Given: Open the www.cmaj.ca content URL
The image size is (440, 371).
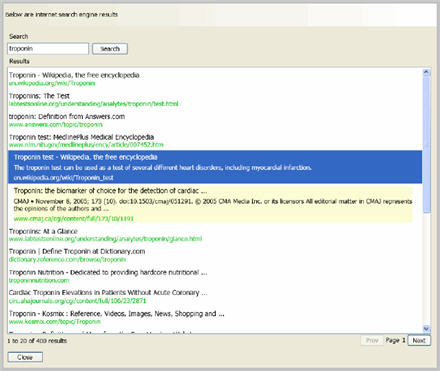Looking at the screenshot, I should 74,219.
